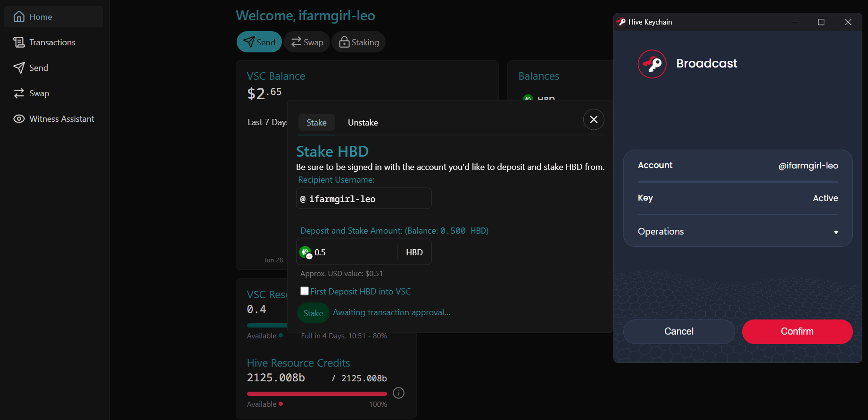This screenshot has height=420, width=868.
Task: Tick First Deposit HBD into VSC checkbox
Action: coord(305,291)
